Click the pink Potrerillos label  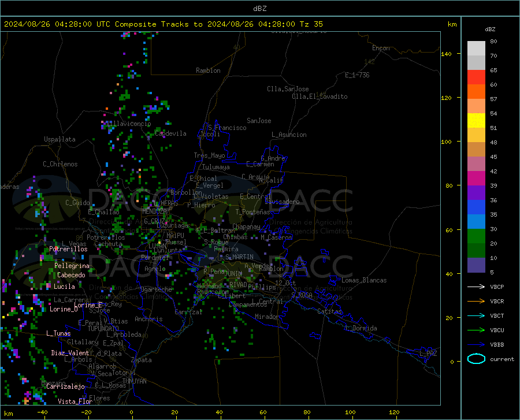pyautogui.click(x=68, y=249)
